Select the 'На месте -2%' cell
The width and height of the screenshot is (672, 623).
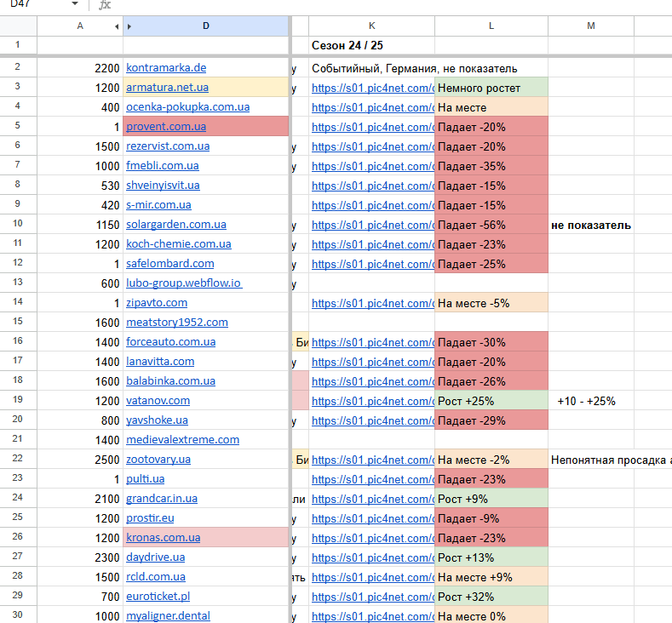pyautogui.click(x=491, y=460)
